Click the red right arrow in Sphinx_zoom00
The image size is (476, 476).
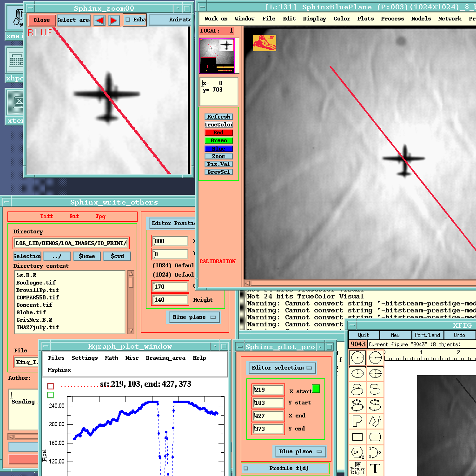113,20
